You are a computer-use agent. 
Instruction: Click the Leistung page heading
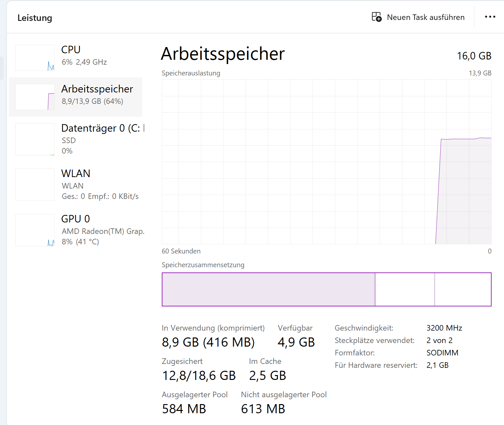coord(35,18)
